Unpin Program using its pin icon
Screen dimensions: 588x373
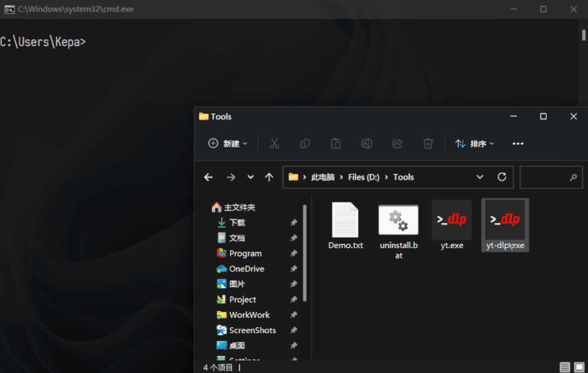(294, 253)
